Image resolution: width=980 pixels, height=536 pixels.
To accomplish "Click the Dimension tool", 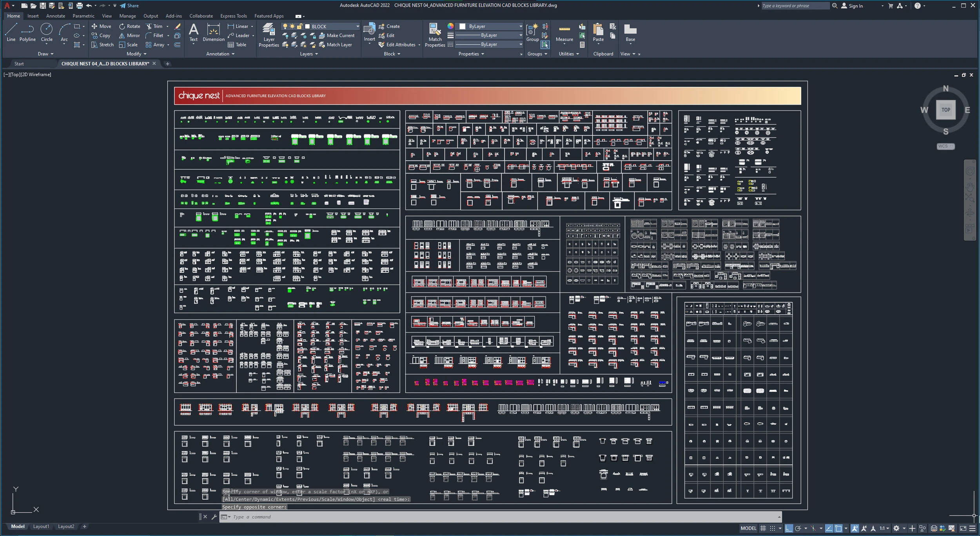I will (x=214, y=32).
